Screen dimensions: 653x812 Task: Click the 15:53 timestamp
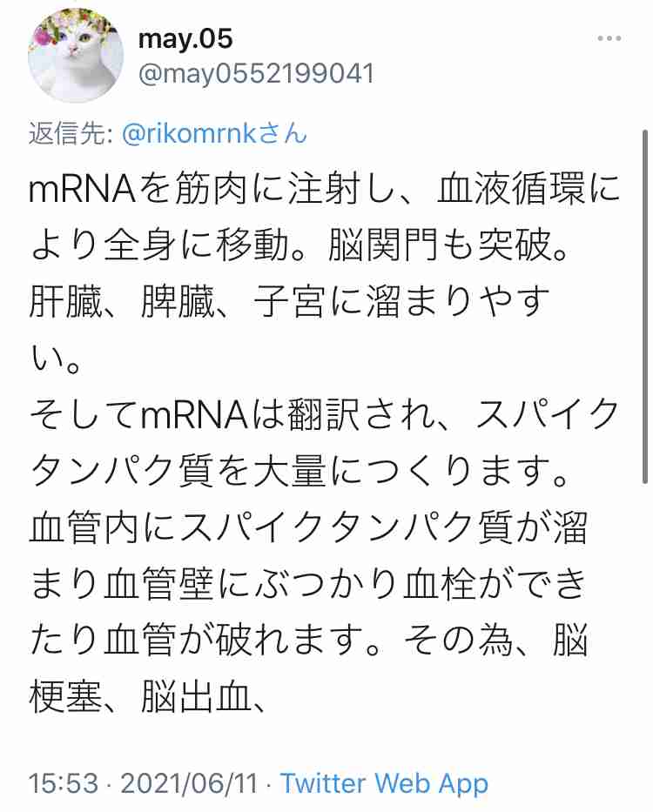click(64, 783)
